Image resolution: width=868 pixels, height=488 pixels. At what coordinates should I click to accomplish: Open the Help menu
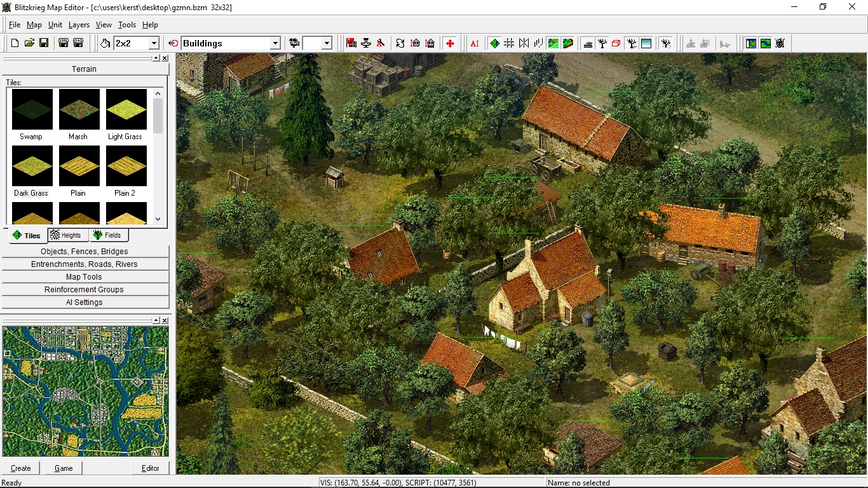click(x=150, y=25)
